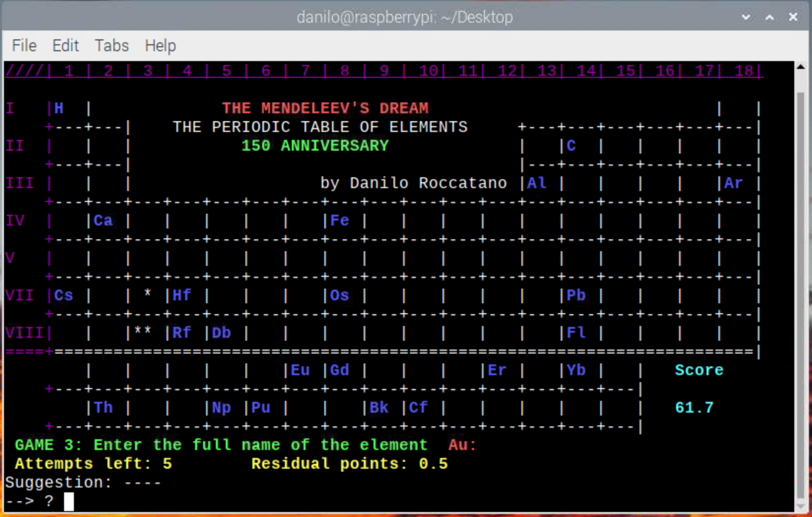Open the title bar dropdown chevron
812x517 pixels.
745,17
